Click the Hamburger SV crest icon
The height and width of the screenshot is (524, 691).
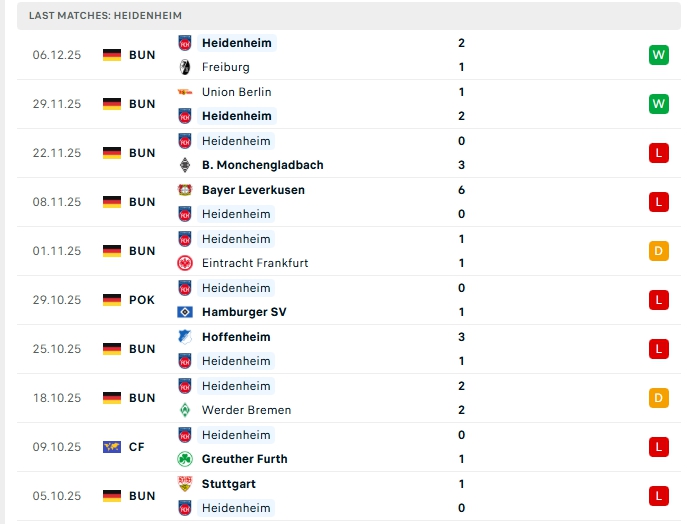point(184,312)
